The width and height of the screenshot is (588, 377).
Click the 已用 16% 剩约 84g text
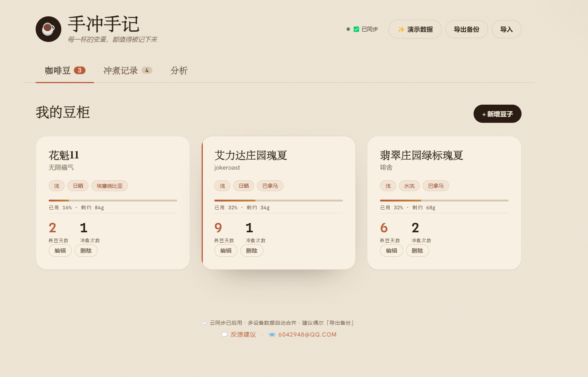[x=77, y=207]
